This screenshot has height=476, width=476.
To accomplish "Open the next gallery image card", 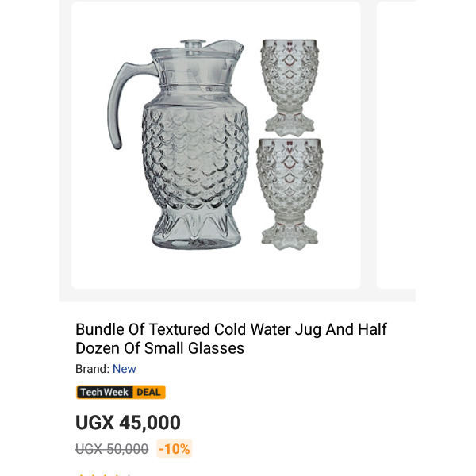I will pos(396,145).
